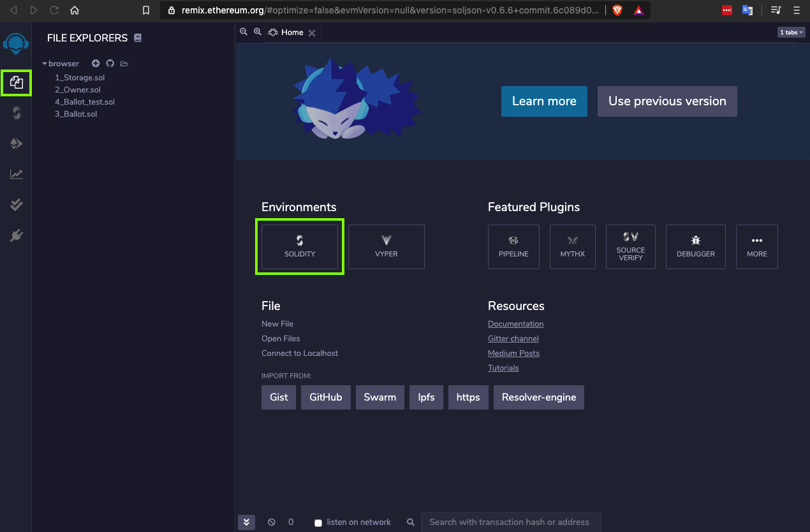The width and height of the screenshot is (810, 532).
Task: Import from Gist
Action: pos(279,397)
